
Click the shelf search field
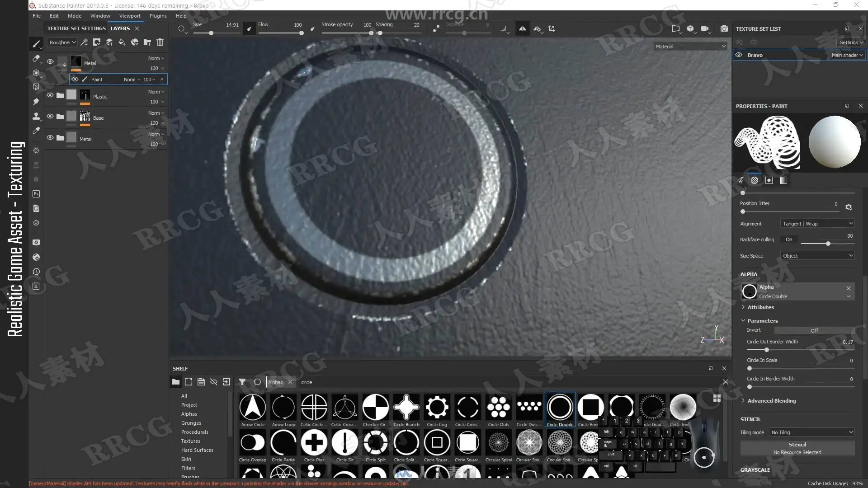pyautogui.click(x=509, y=382)
